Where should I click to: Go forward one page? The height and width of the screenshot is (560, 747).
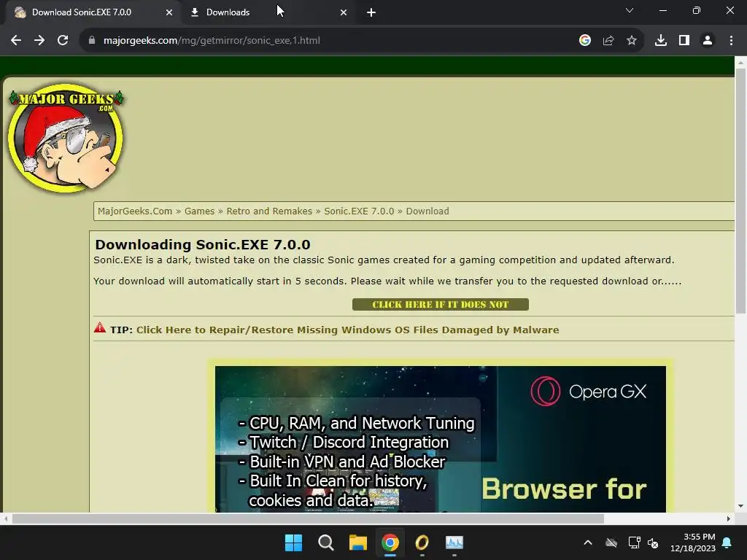click(x=39, y=41)
